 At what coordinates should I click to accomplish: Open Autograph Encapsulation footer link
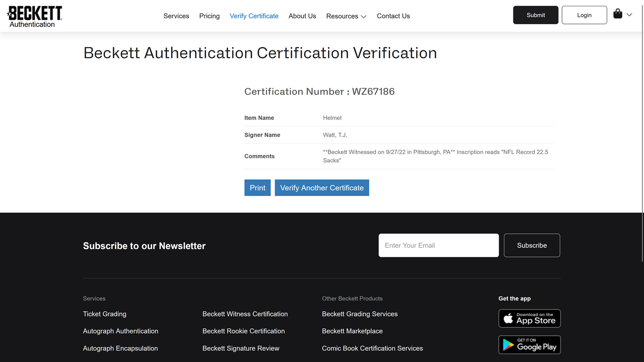tap(120, 348)
